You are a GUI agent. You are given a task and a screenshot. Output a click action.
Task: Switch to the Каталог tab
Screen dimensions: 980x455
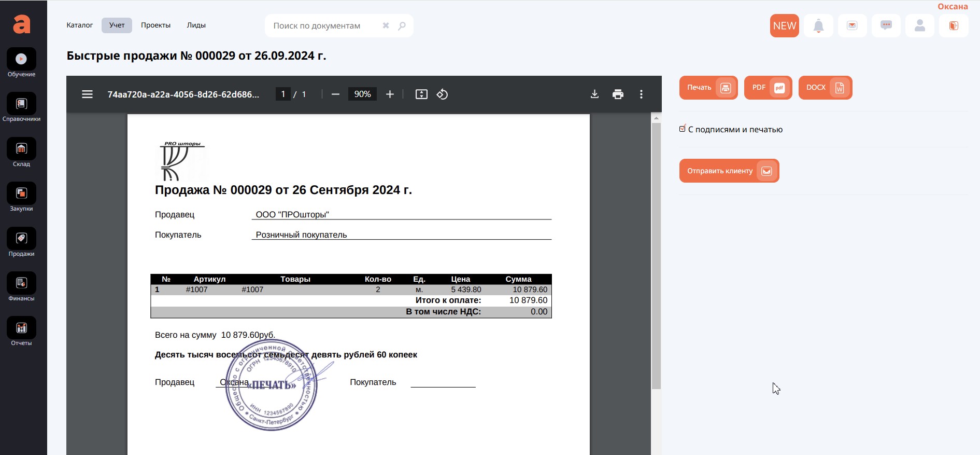pyautogui.click(x=80, y=25)
